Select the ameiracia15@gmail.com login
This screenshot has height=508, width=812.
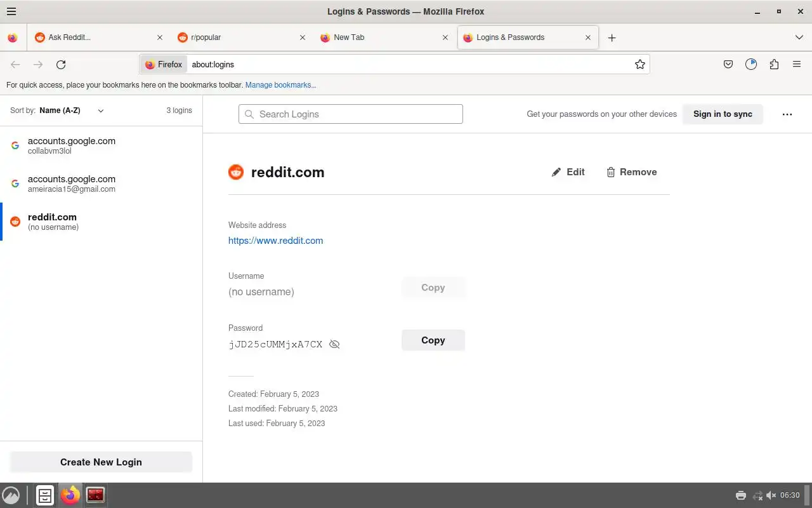tap(101, 184)
